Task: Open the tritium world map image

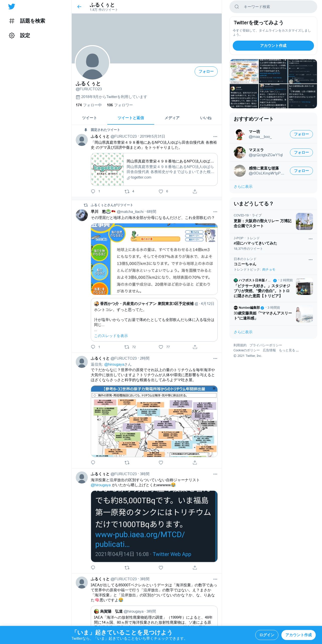Action: pos(154,421)
